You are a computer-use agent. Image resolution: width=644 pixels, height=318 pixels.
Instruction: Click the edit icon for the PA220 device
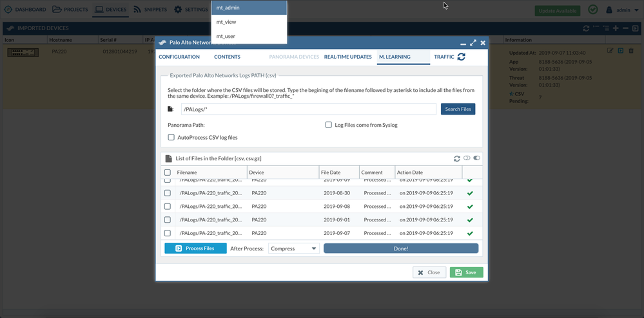pyautogui.click(x=610, y=51)
